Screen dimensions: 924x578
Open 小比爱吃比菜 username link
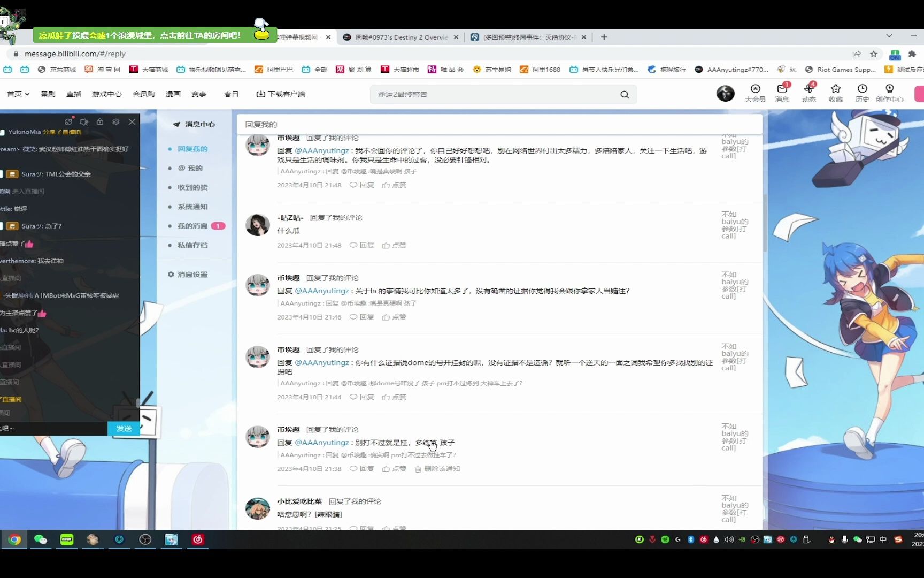(299, 501)
